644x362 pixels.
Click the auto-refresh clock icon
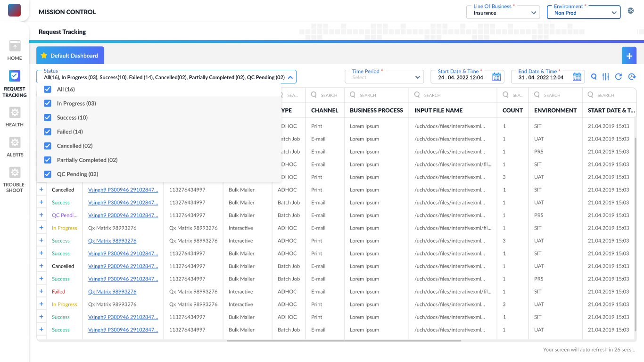click(x=632, y=77)
